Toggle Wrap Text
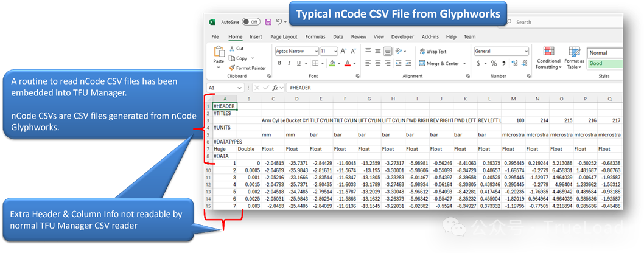Viewport: 644px width, 253px height. click(433, 51)
